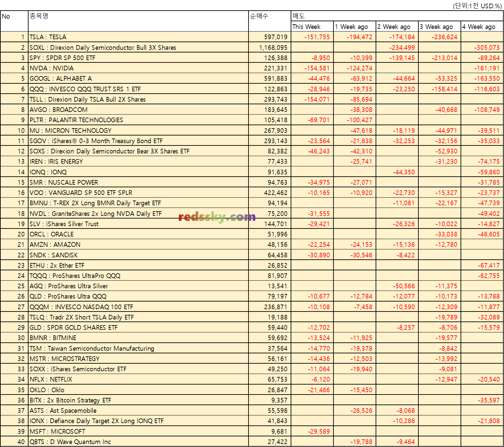Image resolution: width=504 pixels, height=447 pixels.
Task: Select the 'This Week' column header
Action: 312,27
